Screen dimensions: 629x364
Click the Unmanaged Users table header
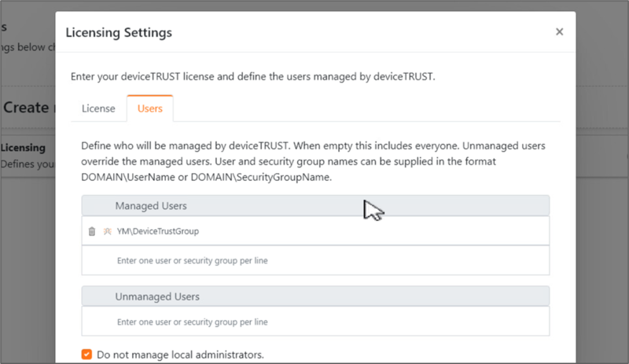click(315, 296)
